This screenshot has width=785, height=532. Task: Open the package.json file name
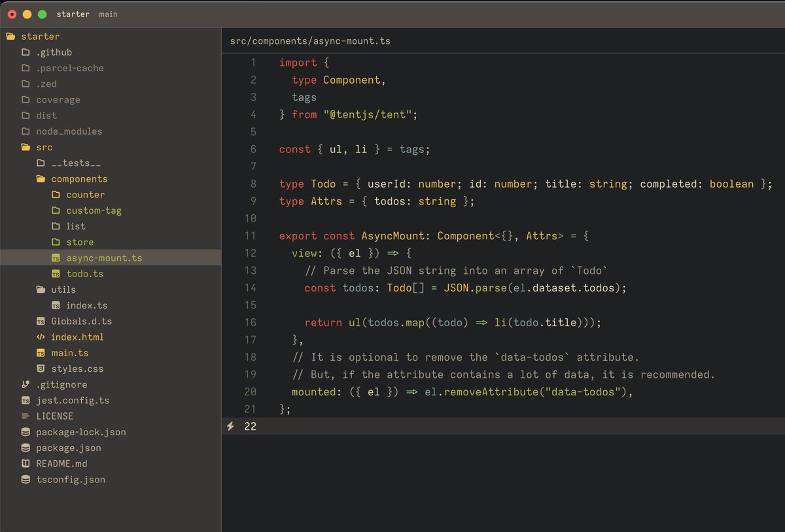coord(69,448)
